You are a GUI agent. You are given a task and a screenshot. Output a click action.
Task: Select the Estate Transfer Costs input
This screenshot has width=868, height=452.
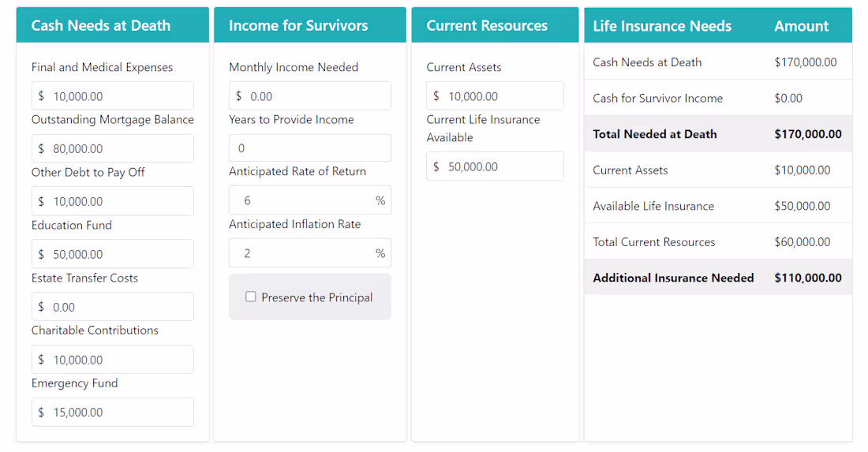tap(112, 307)
